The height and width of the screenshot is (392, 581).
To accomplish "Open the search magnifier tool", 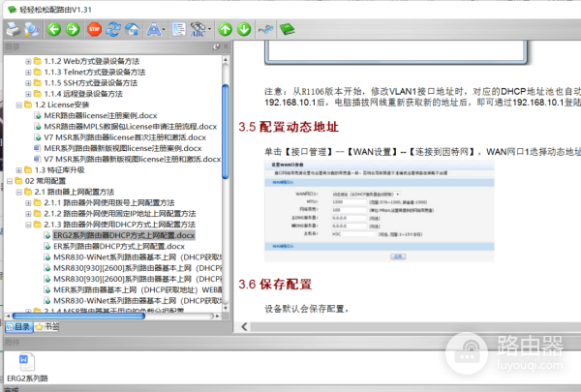I will (x=32, y=29).
